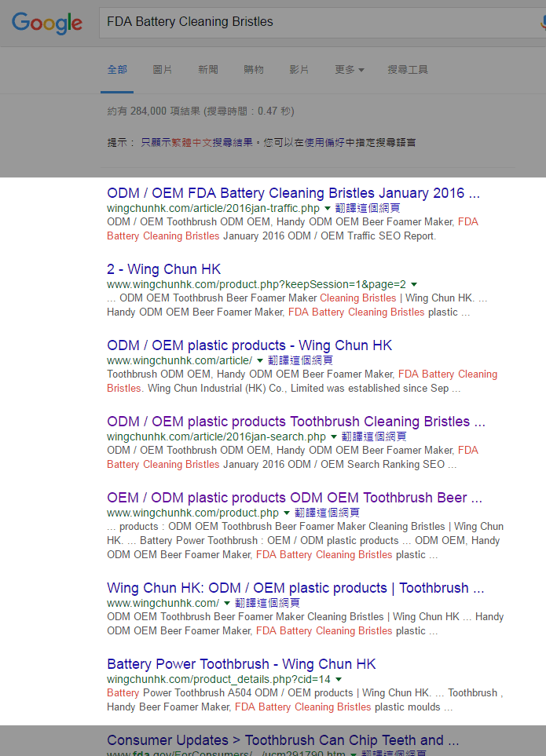
Task: Open result ODM / OEM FDA Battery Cleaning Bristles January 2016
Action: click(293, 193)
